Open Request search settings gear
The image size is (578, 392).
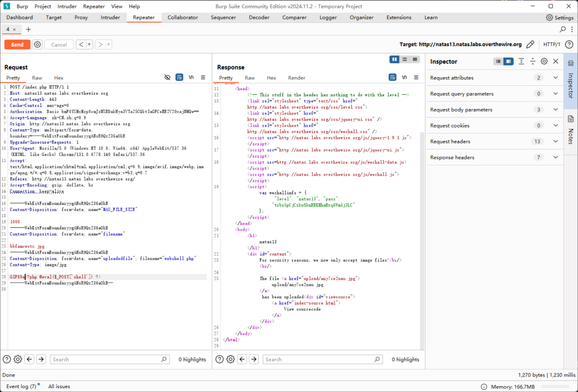(x=18, y=359)
